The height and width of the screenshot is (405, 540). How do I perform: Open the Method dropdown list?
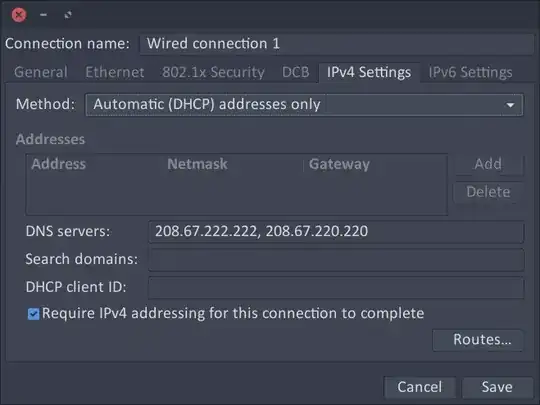coord(304,104)
